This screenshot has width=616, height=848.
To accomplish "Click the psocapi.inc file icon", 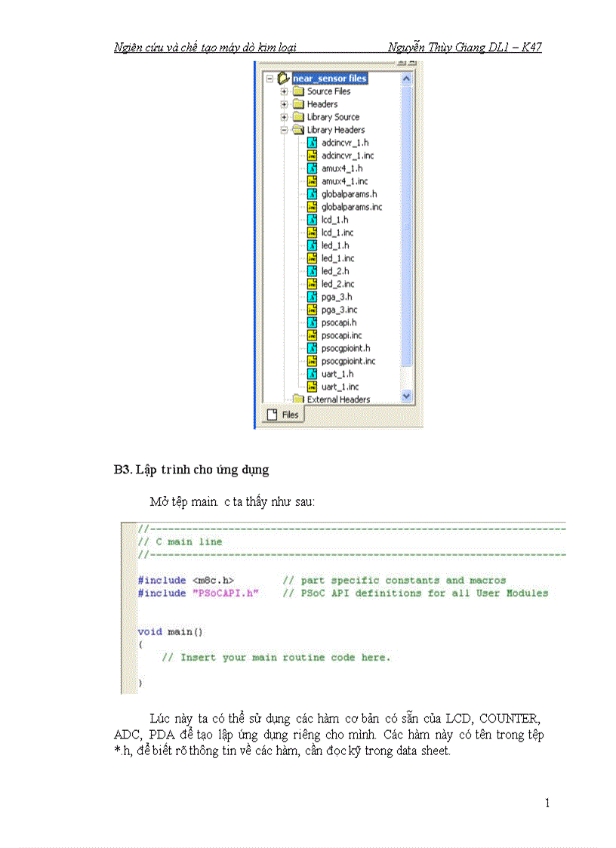I will pyautogui.click(x=312, y=335).
